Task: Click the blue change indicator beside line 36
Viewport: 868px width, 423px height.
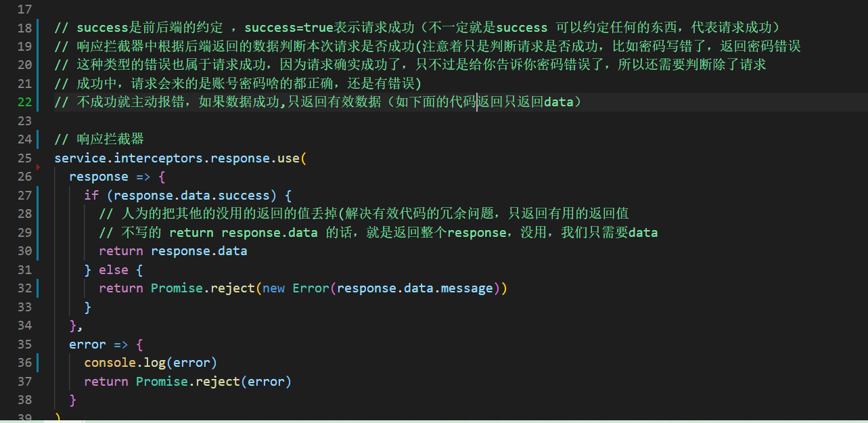Action: coord(39,363)
